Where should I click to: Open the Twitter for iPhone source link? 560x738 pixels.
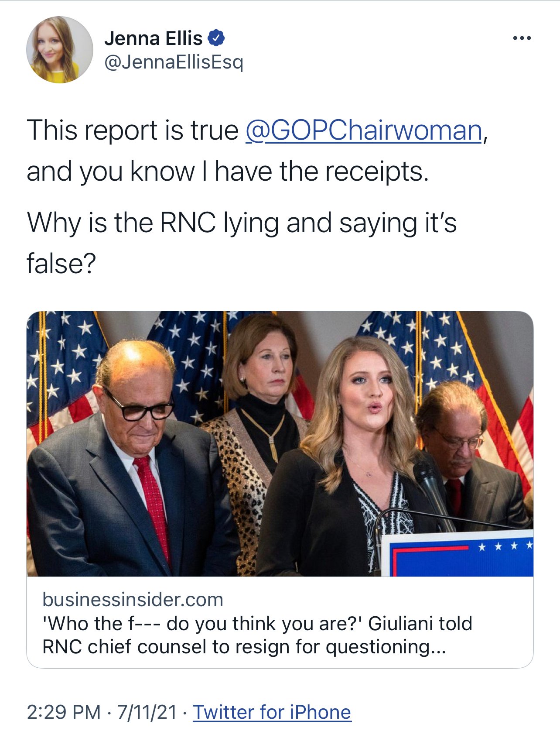coord(272,712)
